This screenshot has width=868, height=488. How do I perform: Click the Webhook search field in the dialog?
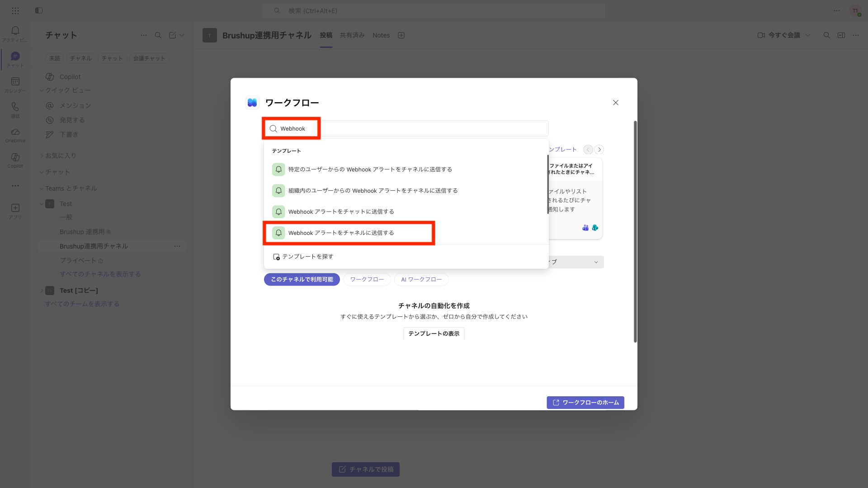tap(406, 129)
